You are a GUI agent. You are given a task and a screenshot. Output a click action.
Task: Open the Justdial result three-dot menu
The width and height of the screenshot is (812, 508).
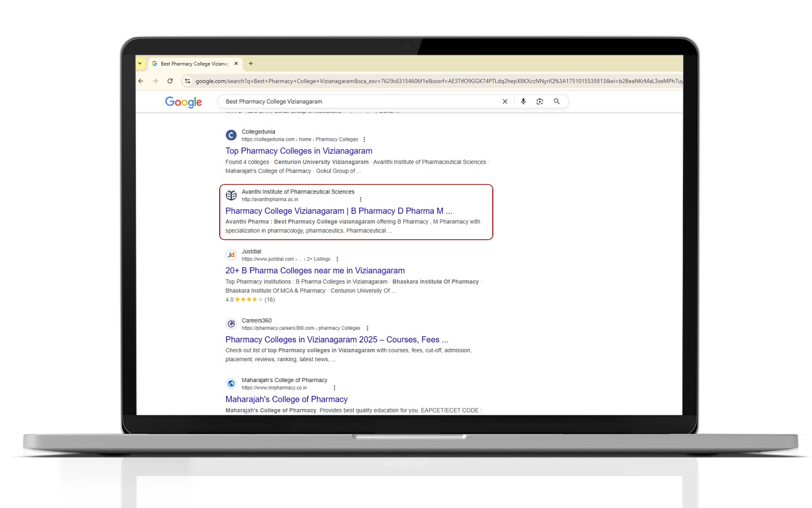(337, 259)
